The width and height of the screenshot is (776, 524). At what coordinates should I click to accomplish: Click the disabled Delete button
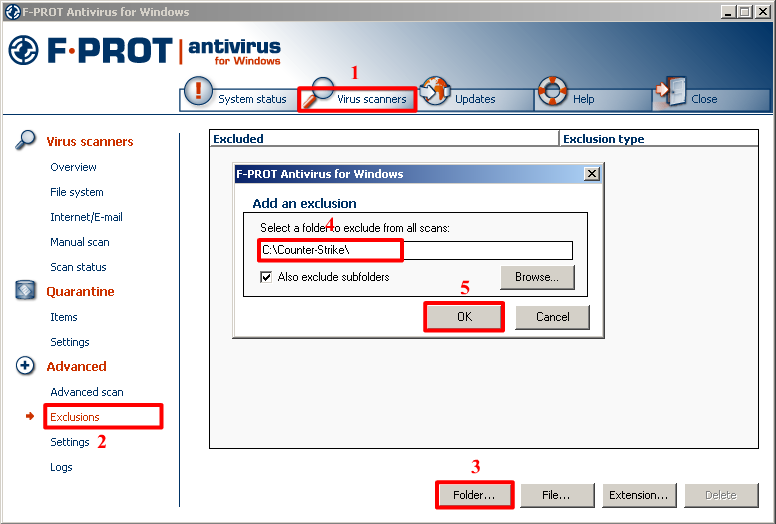pos(721,495)
